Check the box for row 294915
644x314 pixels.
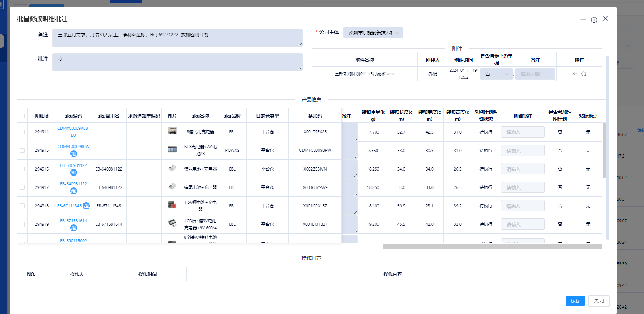[x=22, y=151]
